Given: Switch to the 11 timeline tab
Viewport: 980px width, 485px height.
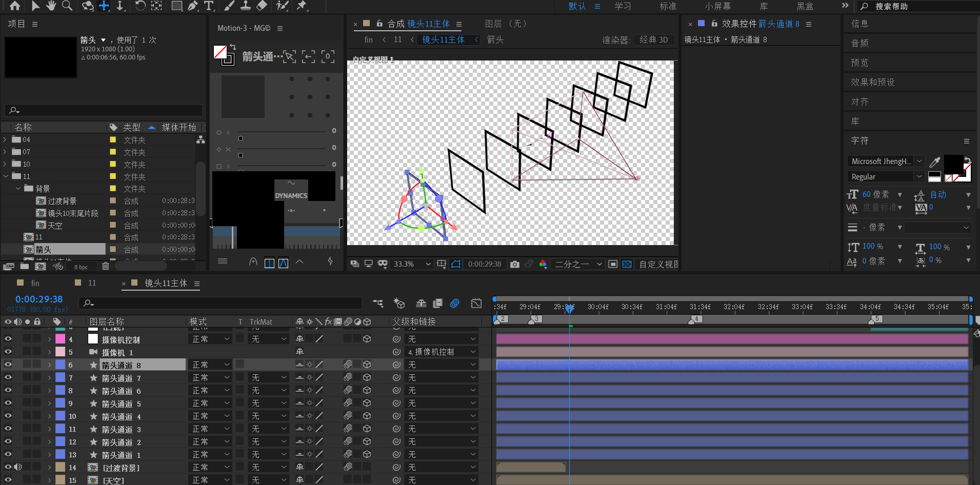Looking at the screenshot, I should point(92,283).
